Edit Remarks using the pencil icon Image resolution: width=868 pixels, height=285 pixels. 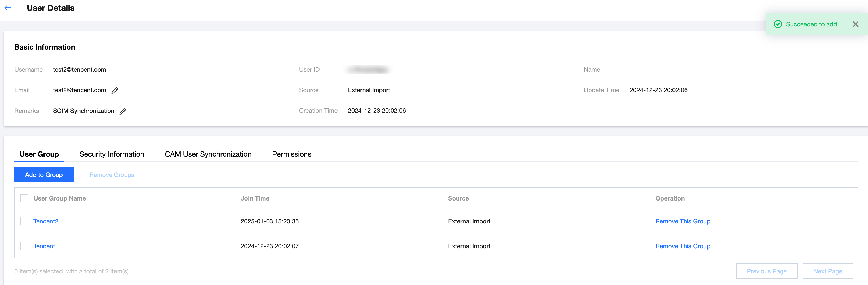pyautogui.click(x=123, y=111)
